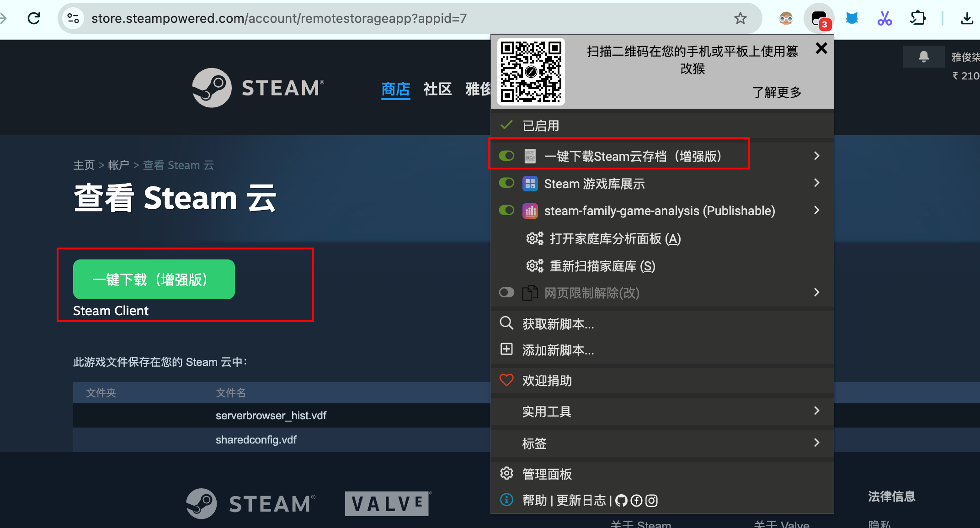Click the Steam notification bell icon

[923, 57]
